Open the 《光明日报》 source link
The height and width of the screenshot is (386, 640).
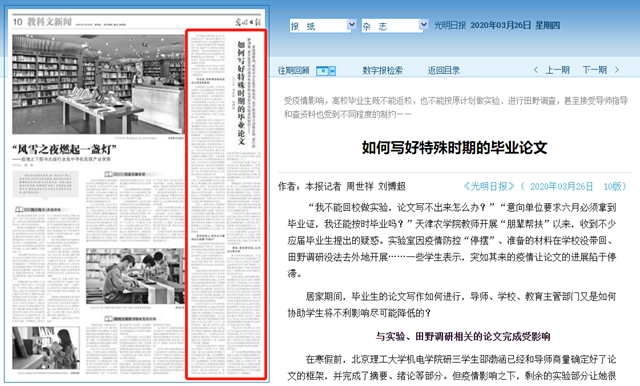click(x=489, y=186)
